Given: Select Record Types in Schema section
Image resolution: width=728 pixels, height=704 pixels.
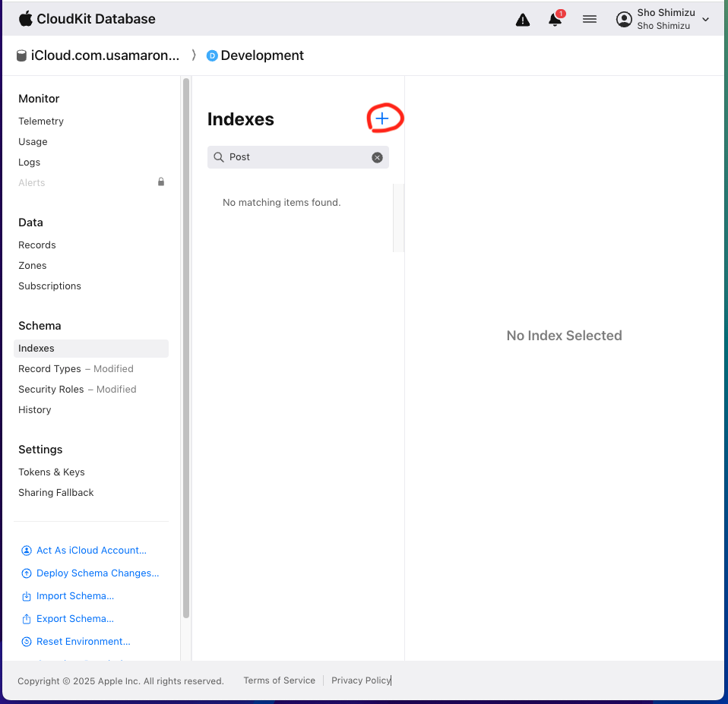Looking at the screenshot, I should (49, 369).
